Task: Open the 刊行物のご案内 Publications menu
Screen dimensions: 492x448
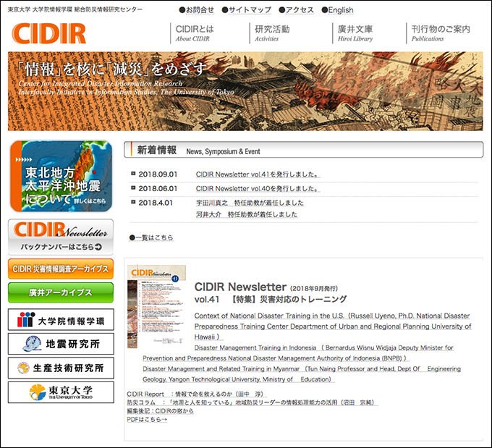Action: click(441, 33)
